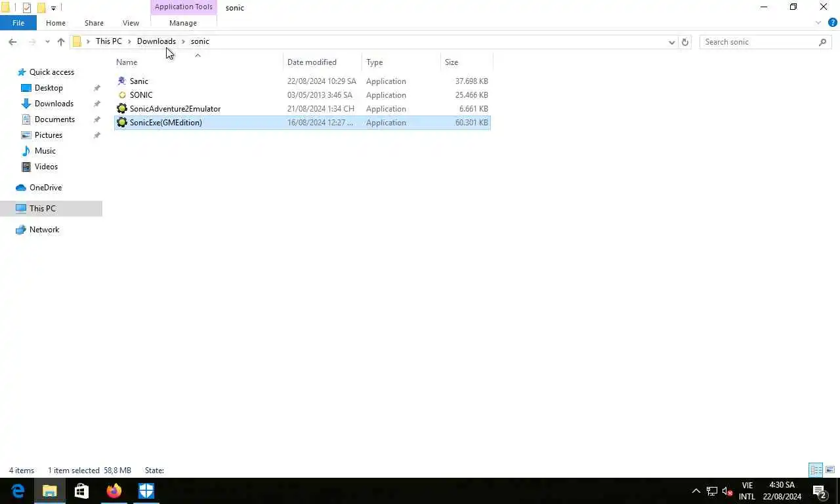840x504 pixels.
Task: Switch to Details view layout
Action: (x=816, y=470)
